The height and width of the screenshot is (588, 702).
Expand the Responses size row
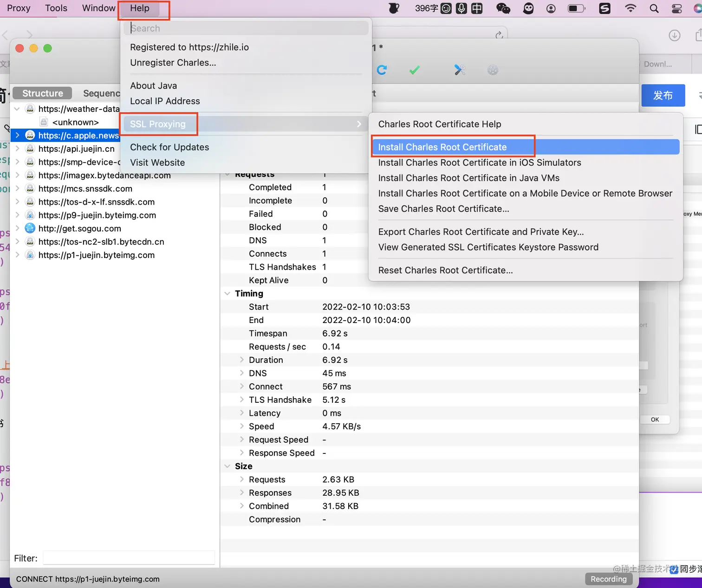click(x=241, y=492)
